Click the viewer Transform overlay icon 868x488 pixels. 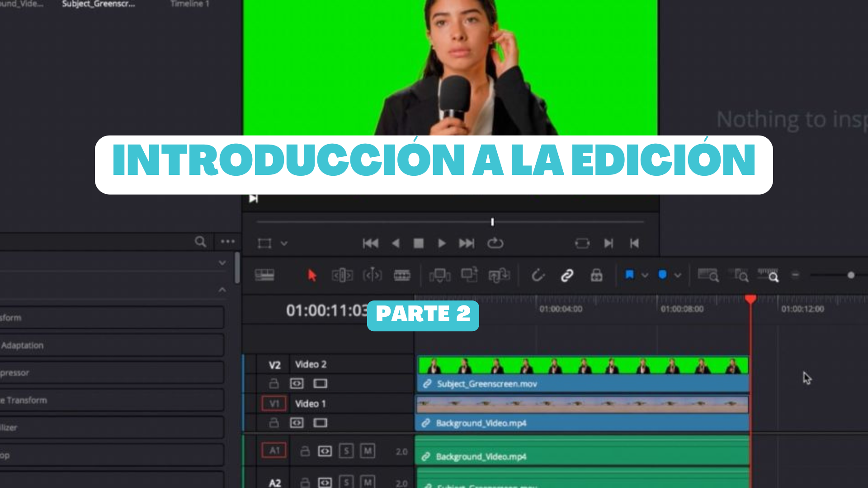(264, 244)
